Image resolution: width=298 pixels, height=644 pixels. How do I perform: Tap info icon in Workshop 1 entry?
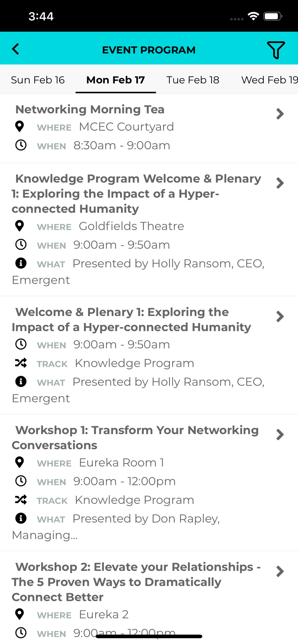coord(21,518)
